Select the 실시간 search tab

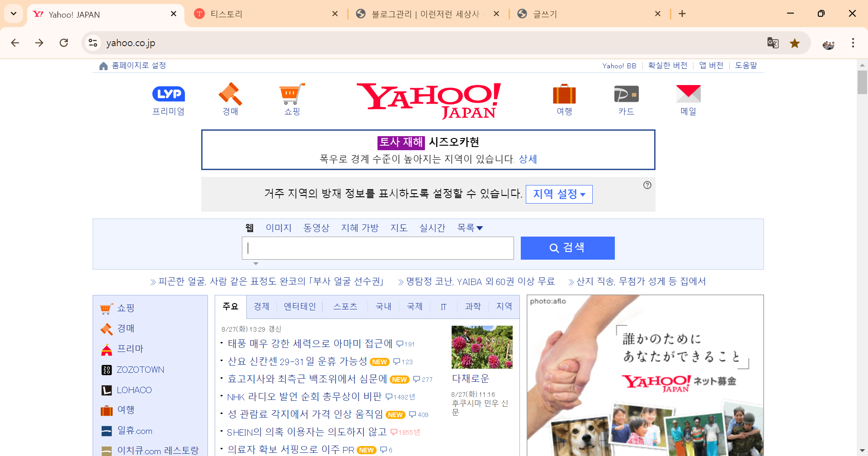tap(433, 228)
